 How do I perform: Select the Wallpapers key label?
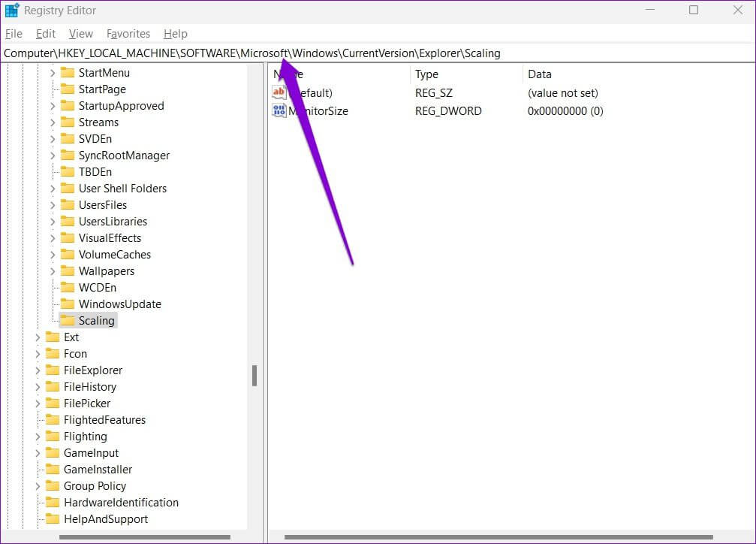tap(107, 271)
